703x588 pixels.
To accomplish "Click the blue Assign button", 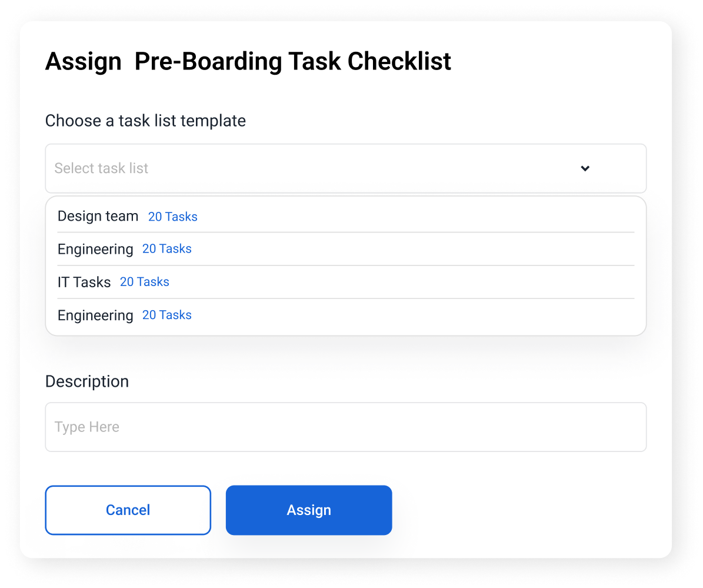I will [x=308, y=510].
